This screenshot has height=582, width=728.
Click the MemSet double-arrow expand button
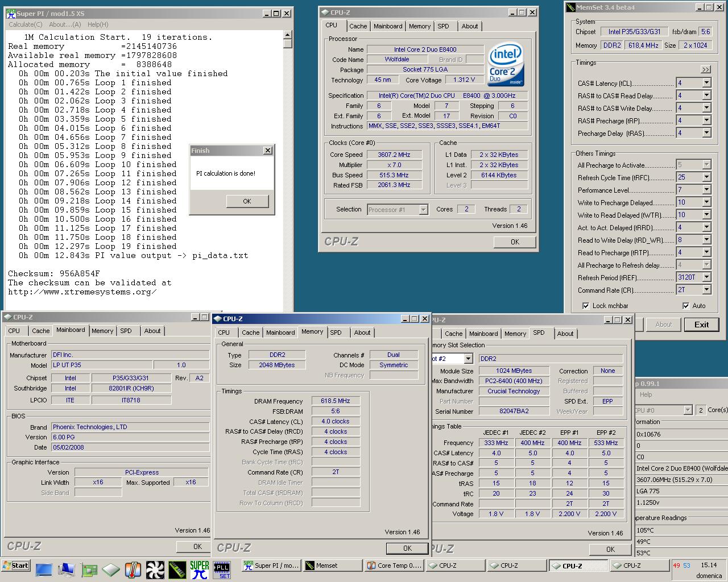tap(705, 69)
